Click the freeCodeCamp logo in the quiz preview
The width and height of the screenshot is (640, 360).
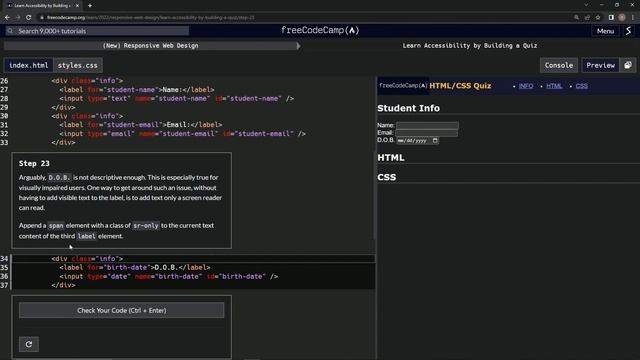tap(403, 86)
